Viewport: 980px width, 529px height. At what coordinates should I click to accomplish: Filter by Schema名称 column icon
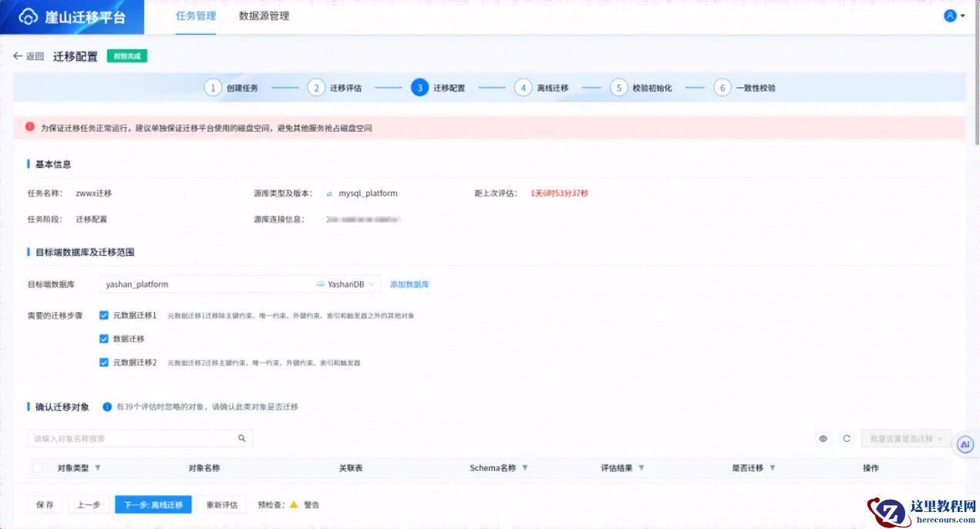tap(525, 468)
